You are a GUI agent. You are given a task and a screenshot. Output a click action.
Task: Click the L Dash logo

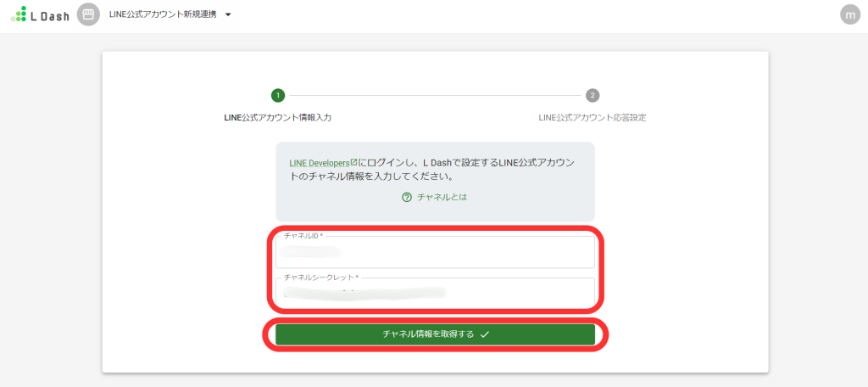tap(40, 14)
